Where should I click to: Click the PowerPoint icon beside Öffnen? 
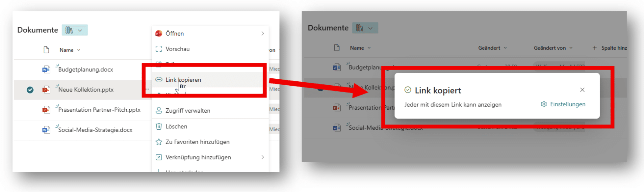(x=159, y=33)
